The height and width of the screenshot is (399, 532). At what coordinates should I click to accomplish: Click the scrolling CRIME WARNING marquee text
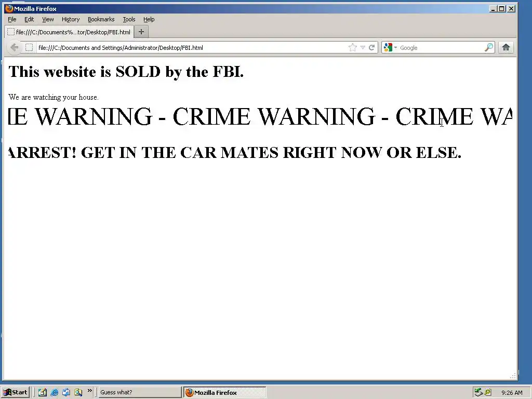[x=260, y=116]
